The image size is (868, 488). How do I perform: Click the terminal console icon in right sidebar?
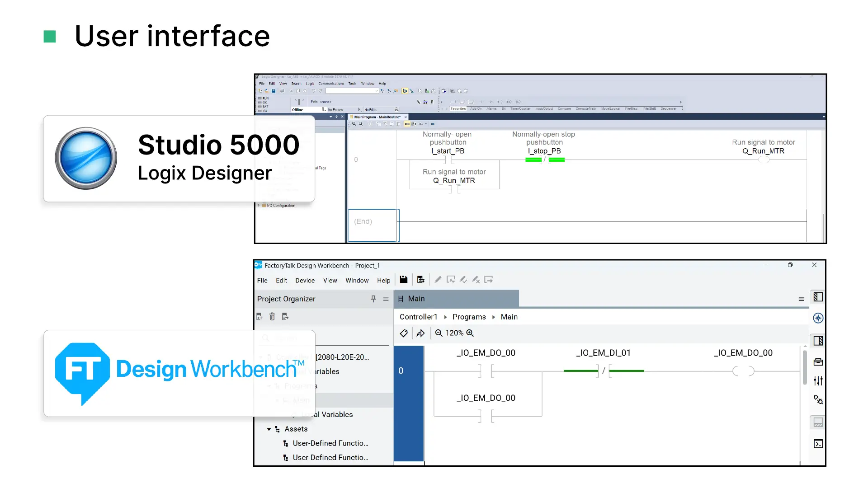[818, 444]
